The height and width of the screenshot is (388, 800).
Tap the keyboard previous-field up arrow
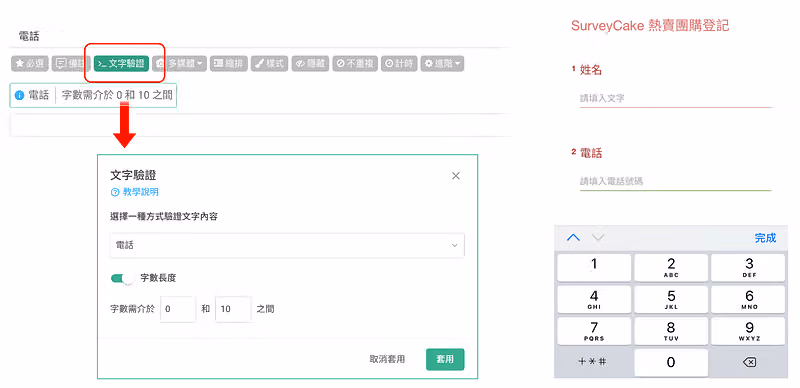pyautogui.click(x=573, y=238)
